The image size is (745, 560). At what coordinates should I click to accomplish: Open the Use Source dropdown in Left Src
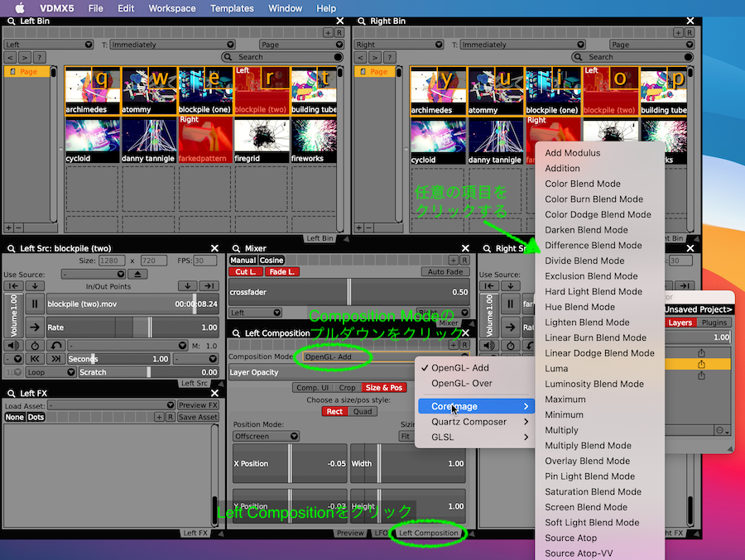tap(93, 274)
